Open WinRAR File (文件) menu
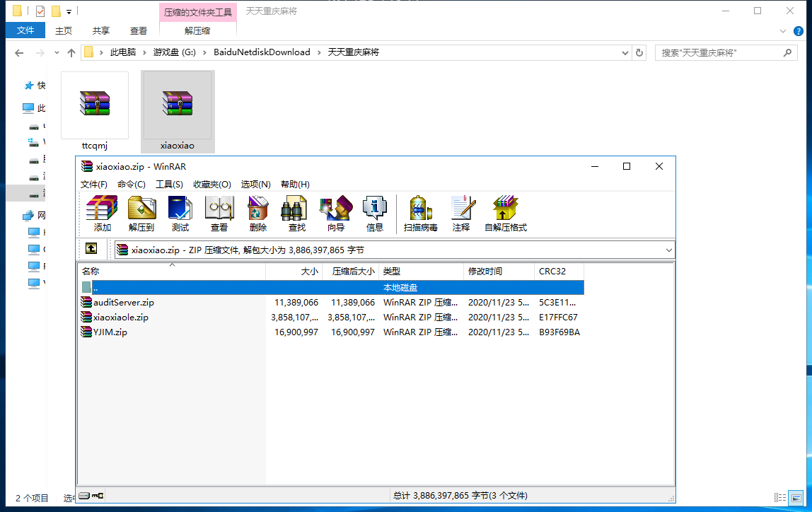Viewport: 812px width, 512px height. [94, 185]
